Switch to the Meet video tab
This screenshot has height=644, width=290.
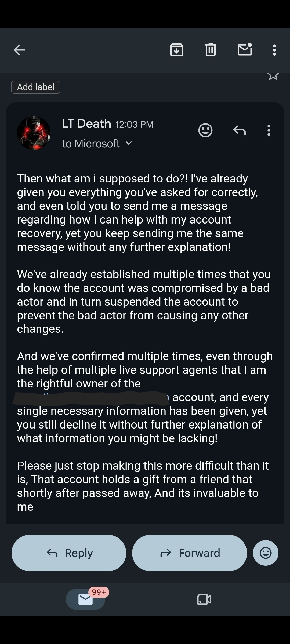coord(204,599)
